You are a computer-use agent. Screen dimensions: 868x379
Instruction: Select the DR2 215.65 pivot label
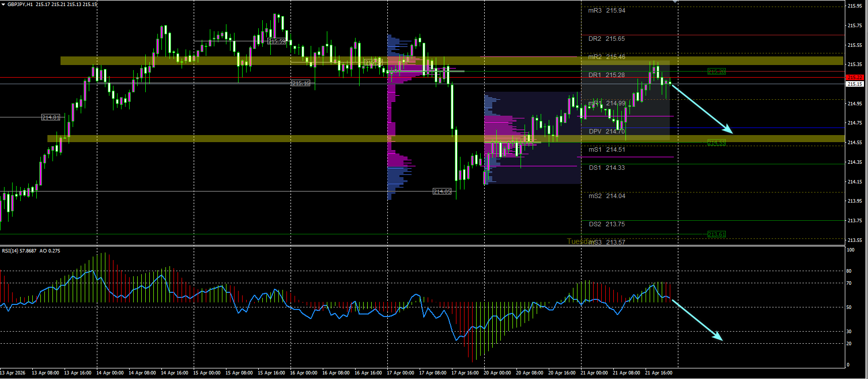[x=607, y=39]
